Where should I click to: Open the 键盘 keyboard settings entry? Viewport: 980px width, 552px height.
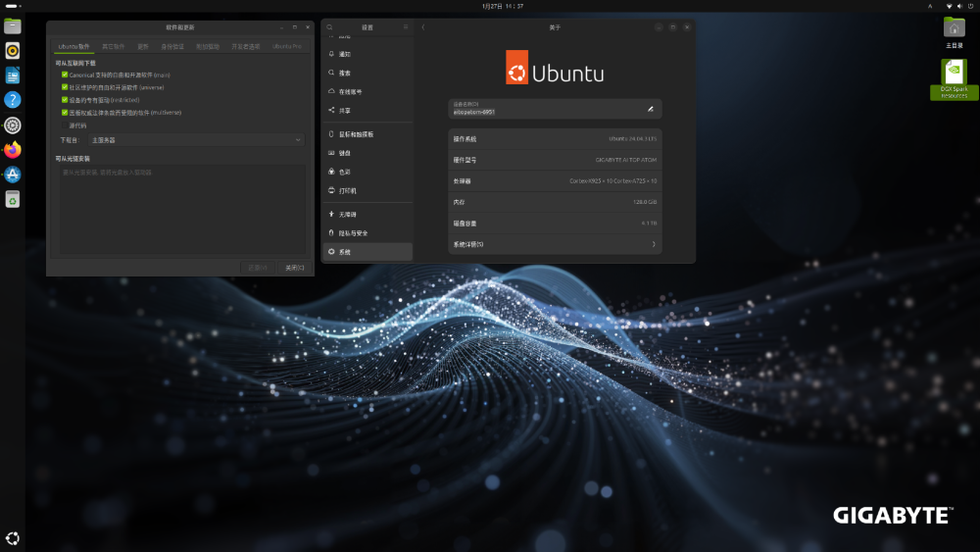pyautogui.click(x=367, y=153)
